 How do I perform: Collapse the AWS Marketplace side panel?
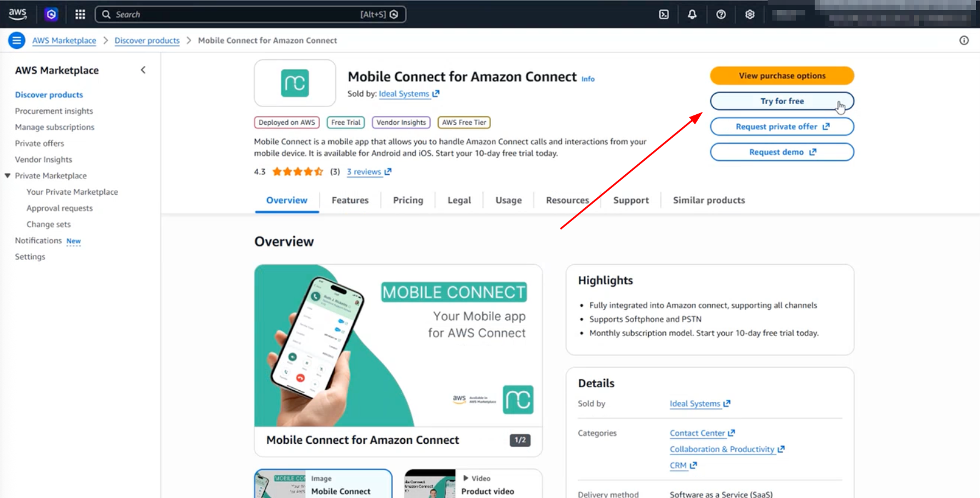(143, 70)
